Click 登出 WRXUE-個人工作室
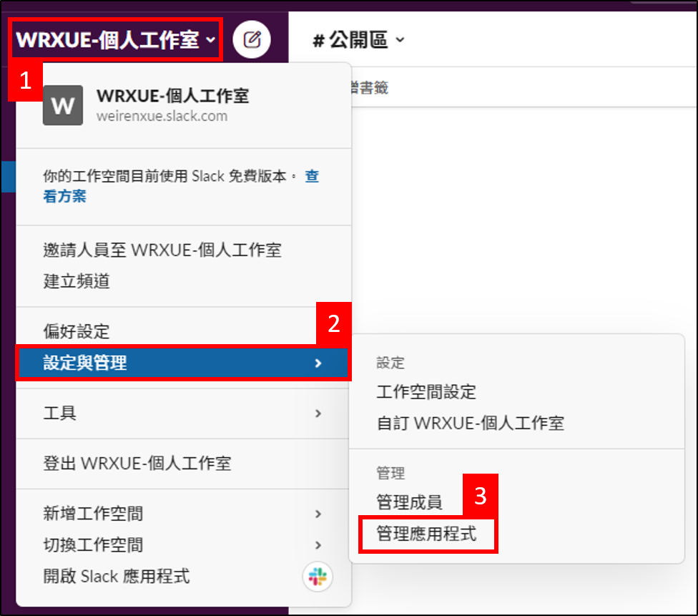 coord(137,464)
